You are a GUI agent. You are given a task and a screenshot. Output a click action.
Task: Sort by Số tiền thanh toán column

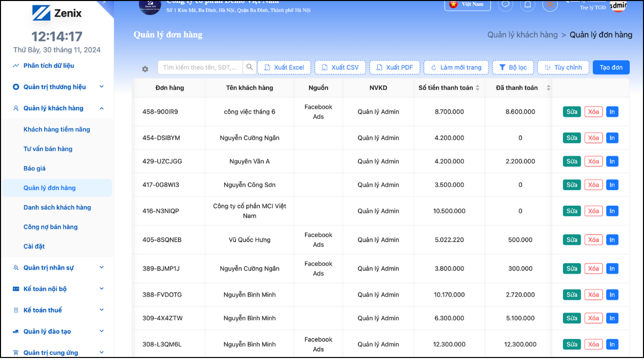[x=477, y=88]
